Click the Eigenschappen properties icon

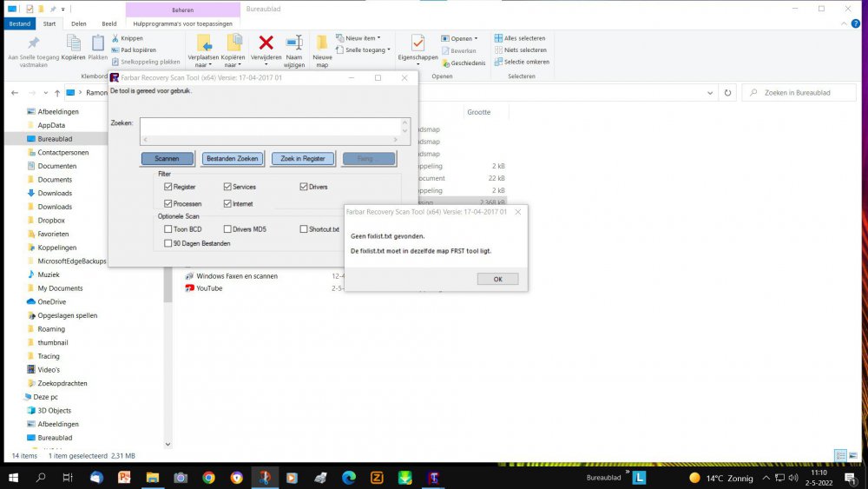pos(418,43)
